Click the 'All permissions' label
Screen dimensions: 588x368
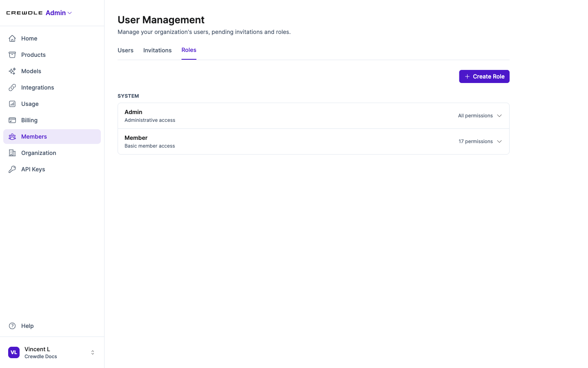click(475, 116)
